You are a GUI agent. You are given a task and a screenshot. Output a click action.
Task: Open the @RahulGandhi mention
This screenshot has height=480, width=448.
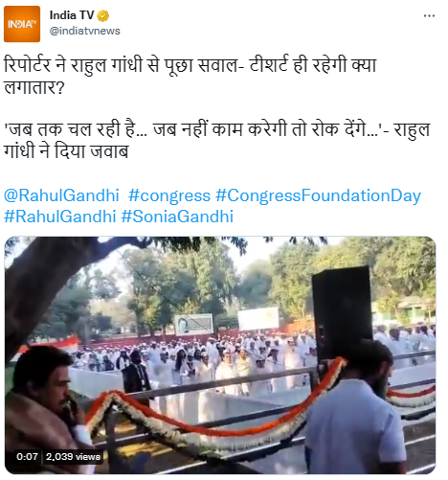click(x=61, y=195)
